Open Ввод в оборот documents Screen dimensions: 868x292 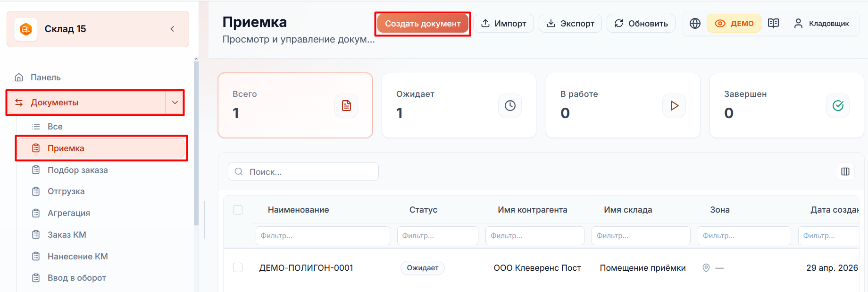point(77,278)
